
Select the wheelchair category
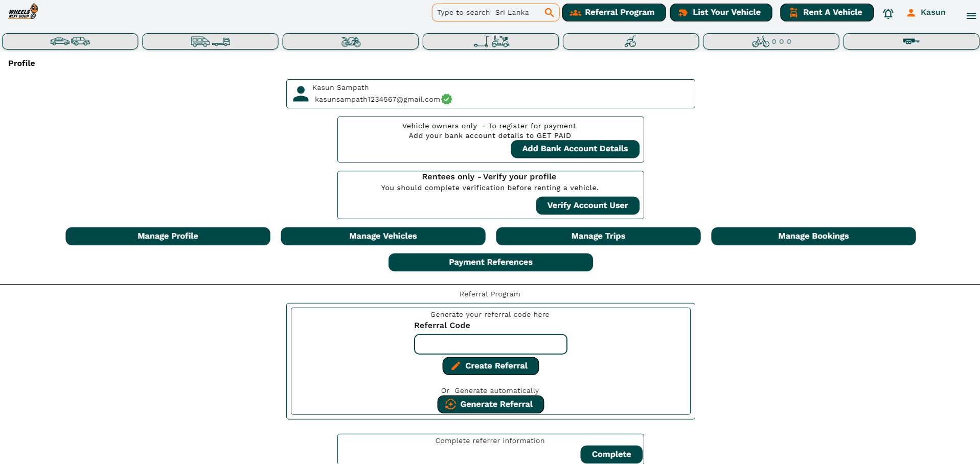pos(630,41)
